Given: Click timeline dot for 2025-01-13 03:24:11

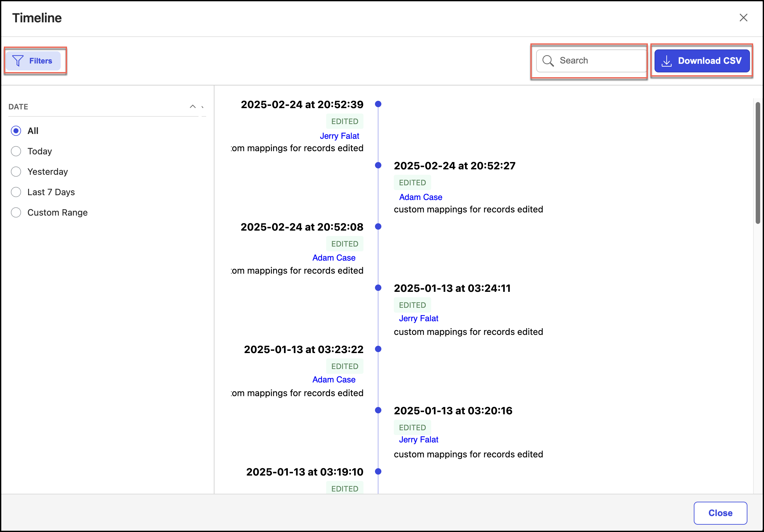Looking at the screenshot, I should (x=378, y=288).
